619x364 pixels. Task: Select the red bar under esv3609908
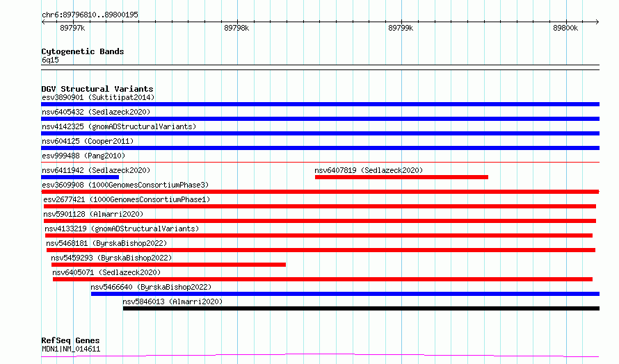320,192
